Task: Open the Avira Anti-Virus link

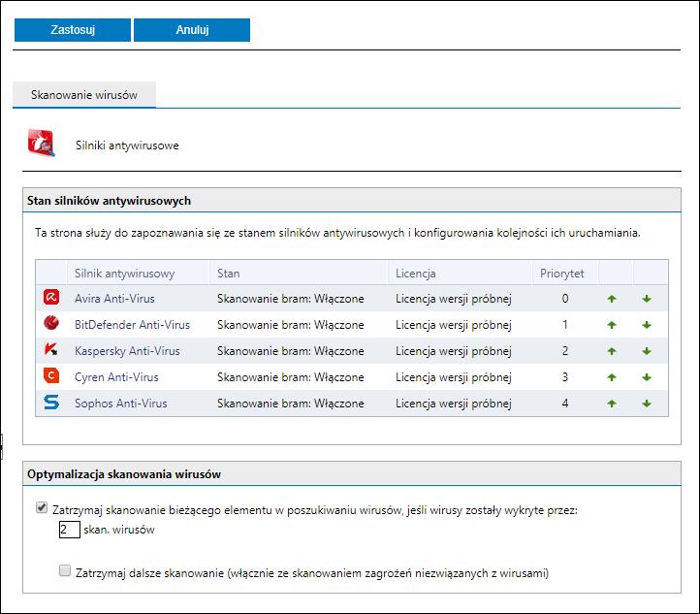Action: (x=114, y=299)
